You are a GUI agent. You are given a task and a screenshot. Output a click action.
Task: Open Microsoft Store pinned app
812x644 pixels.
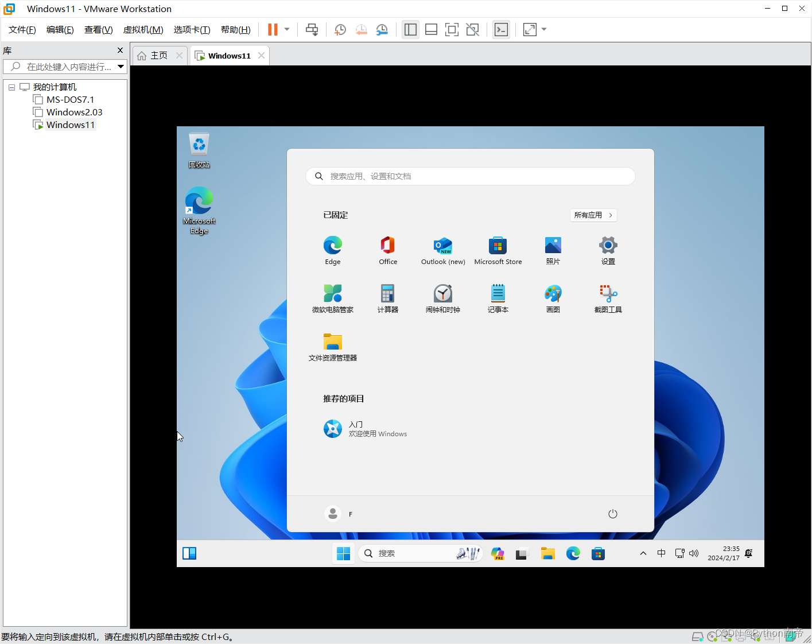[x=498, y=251]
